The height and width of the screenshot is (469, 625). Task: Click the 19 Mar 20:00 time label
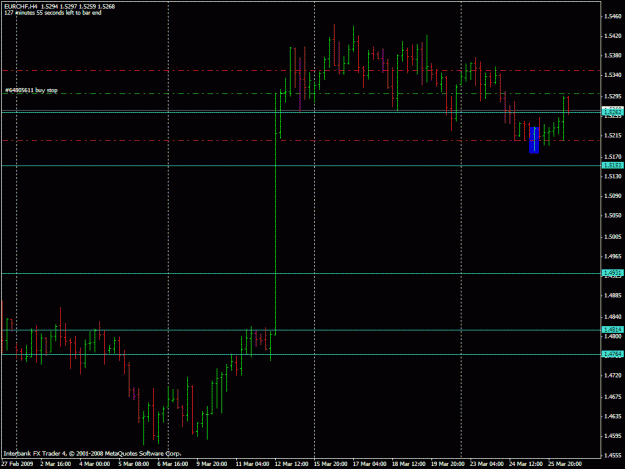coord(448,464)
